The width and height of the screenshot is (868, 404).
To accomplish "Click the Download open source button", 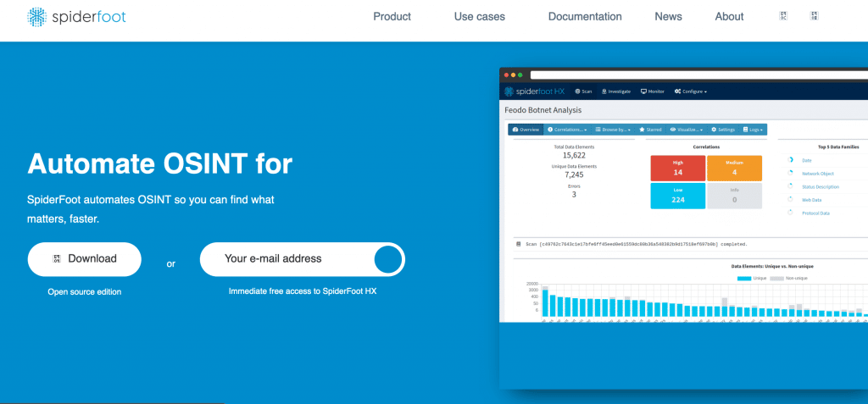I will tap(84, 259).
